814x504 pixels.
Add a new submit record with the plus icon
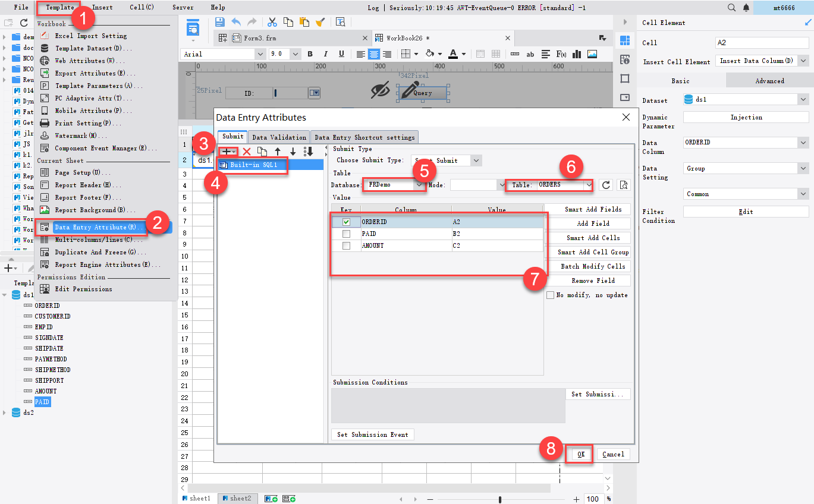click(227, 152)
